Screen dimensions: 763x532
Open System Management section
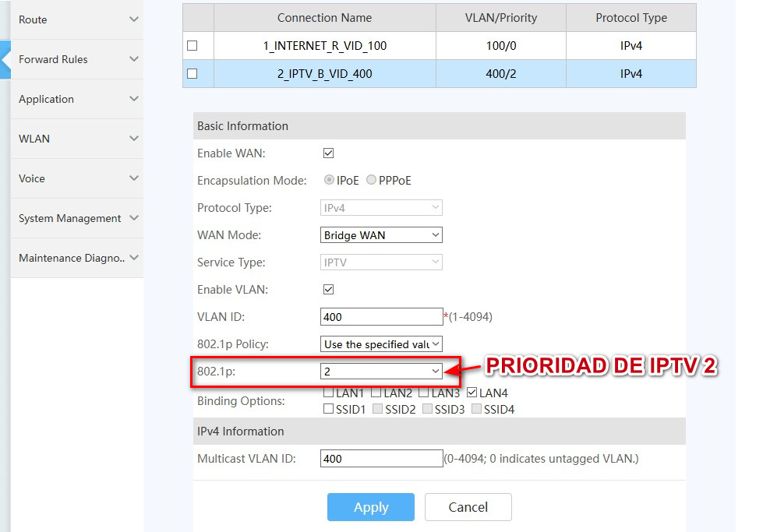click(x=70, y=218)
